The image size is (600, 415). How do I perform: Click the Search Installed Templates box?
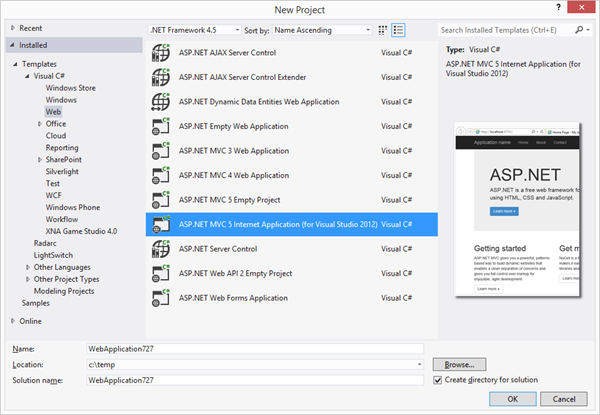pyautogui.click(x=506, y=30)
